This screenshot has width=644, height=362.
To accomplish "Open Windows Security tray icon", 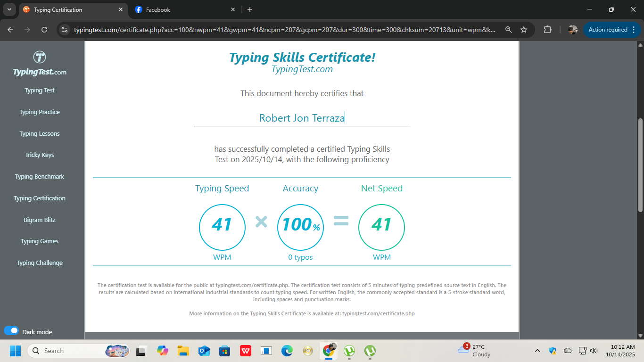I will tap(553, 351).
